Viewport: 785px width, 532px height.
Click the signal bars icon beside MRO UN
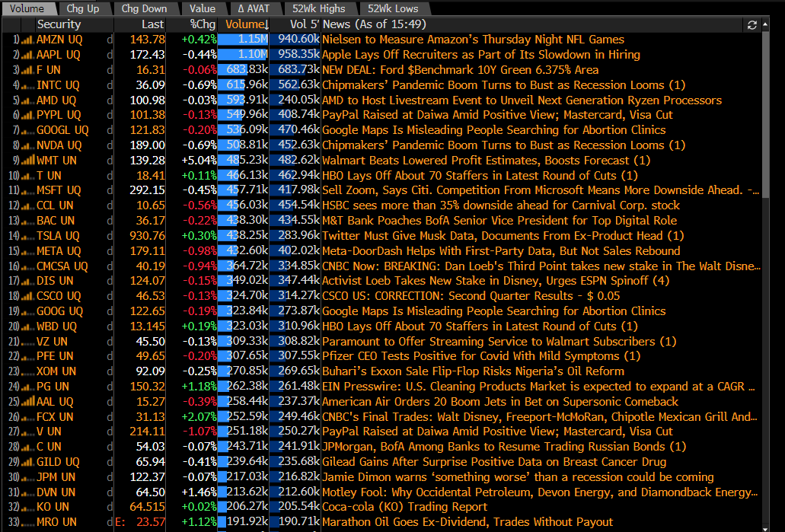(27, 523)
